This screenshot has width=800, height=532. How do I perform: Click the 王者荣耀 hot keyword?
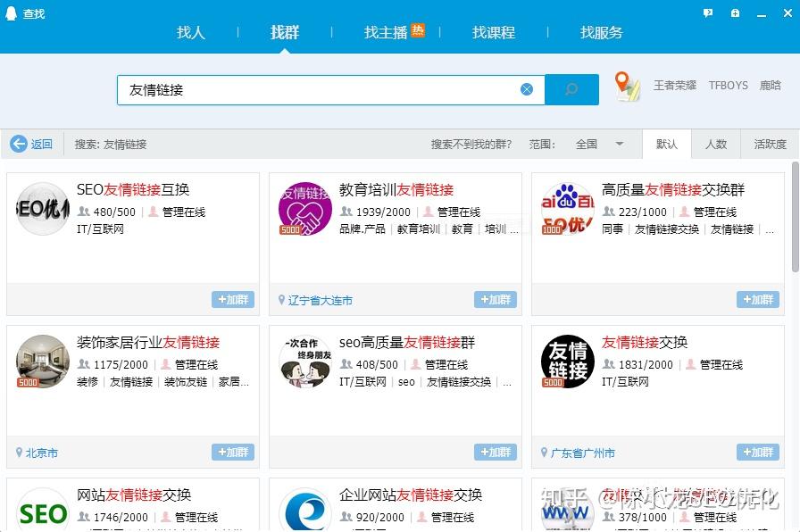tap(675, 85)
